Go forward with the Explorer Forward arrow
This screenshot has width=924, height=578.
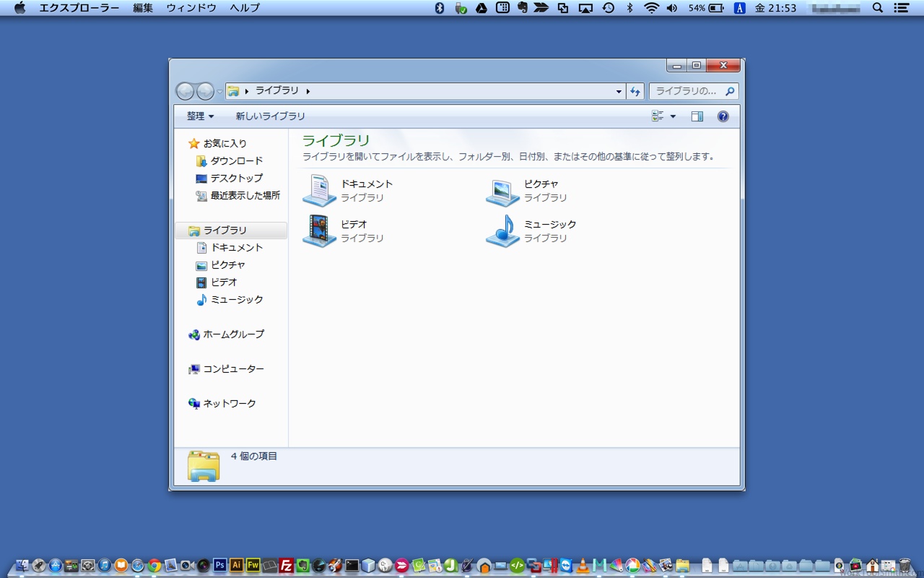205,91
